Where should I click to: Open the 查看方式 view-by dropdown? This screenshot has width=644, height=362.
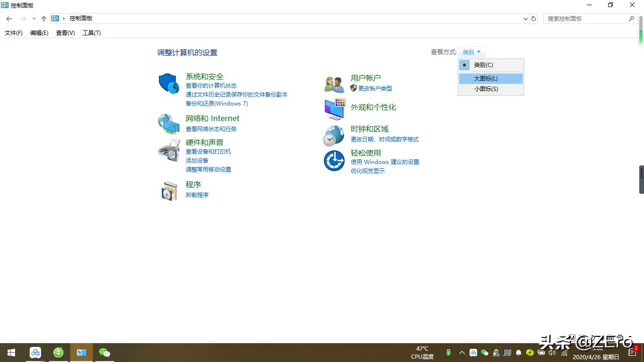coord(471,52)
